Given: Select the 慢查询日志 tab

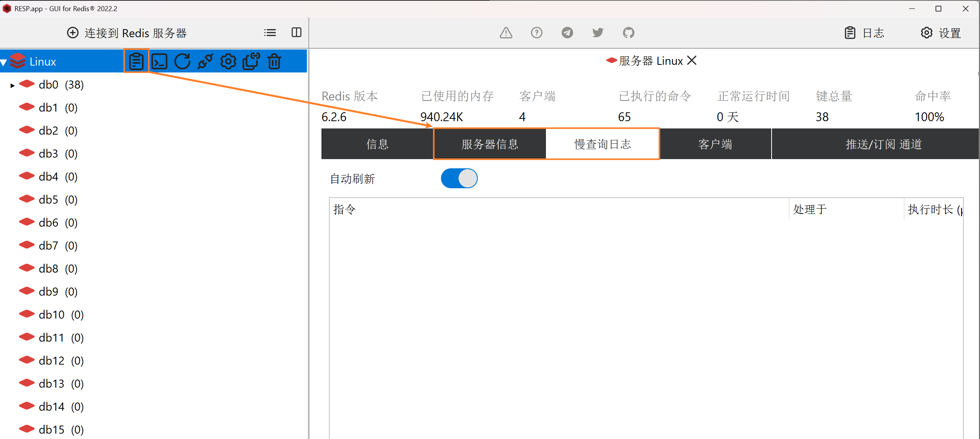Looking at the screenshot, I should coord(602,144).
